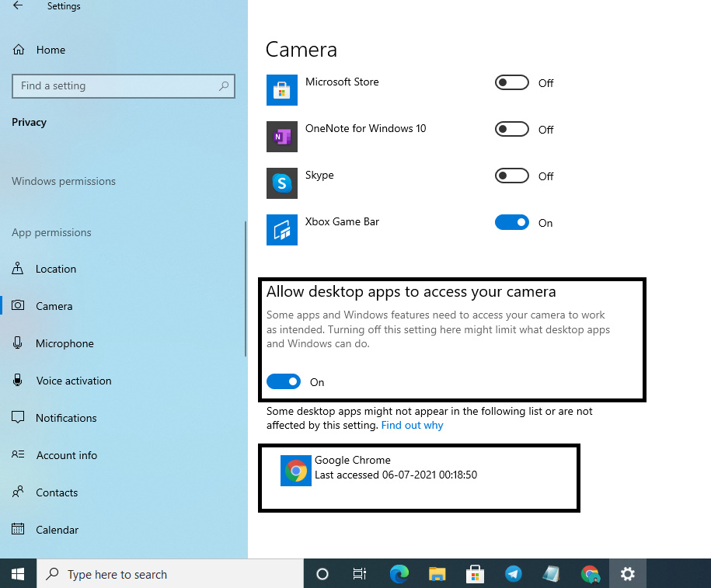Open the Contacts permissions page

tap(57, 492)
